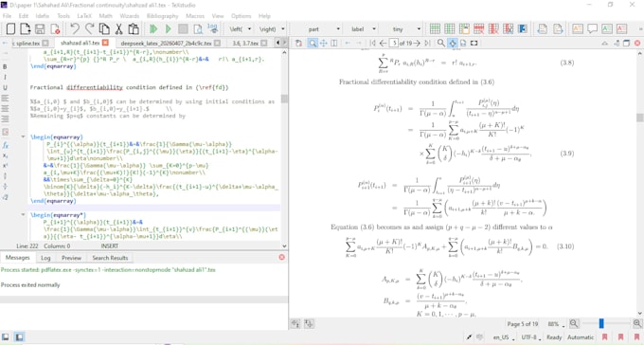Open the UTF-8 encoding dropdown
Viewport: 644px width, 345px height.
[x=531, y=337]
